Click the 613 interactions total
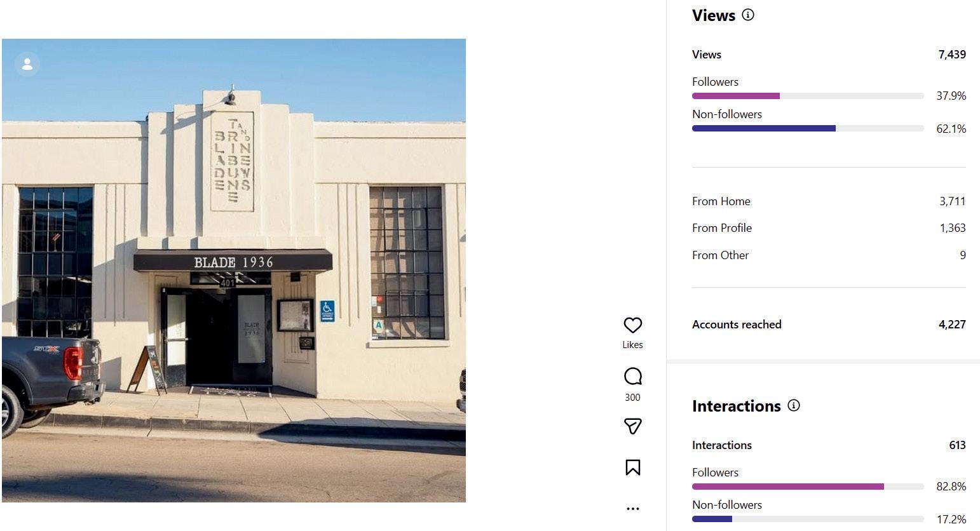980x531 pixels. [x=957, y=445]
